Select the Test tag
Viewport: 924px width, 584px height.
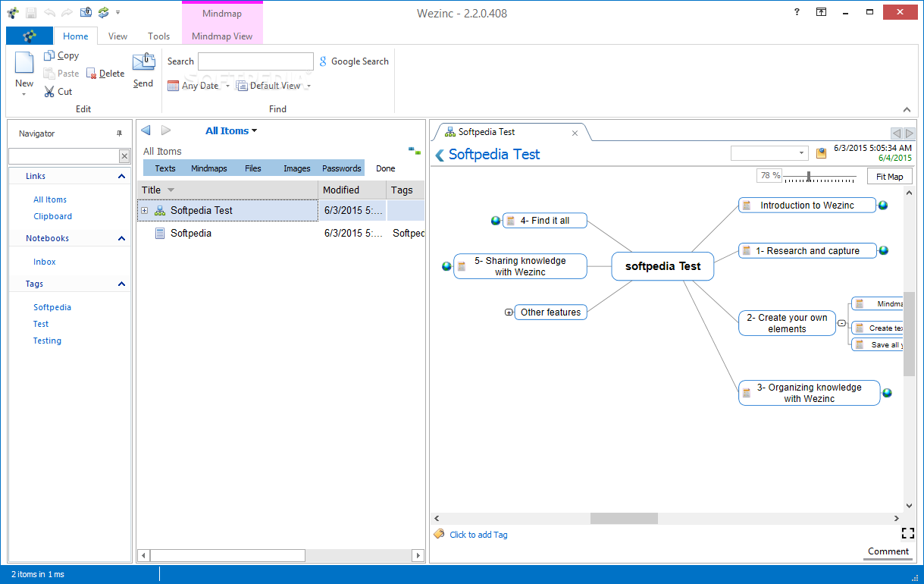pos(41,324)
